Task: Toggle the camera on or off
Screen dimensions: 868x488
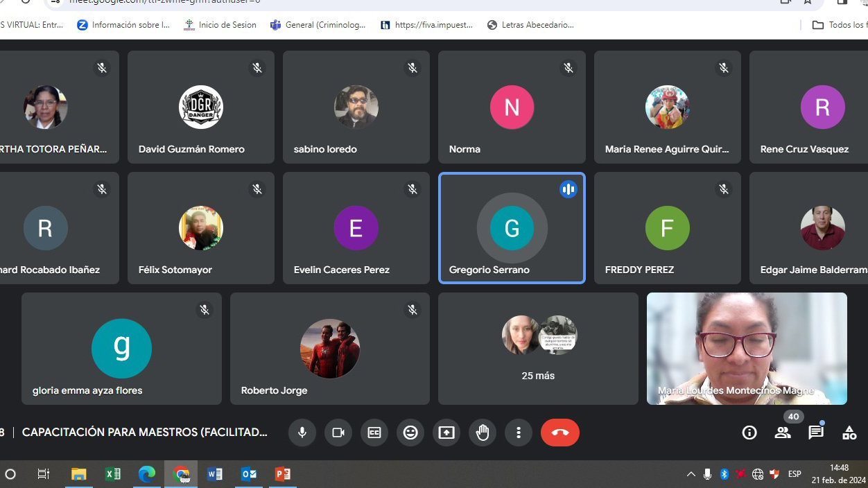Action: (x=338, y=433)
